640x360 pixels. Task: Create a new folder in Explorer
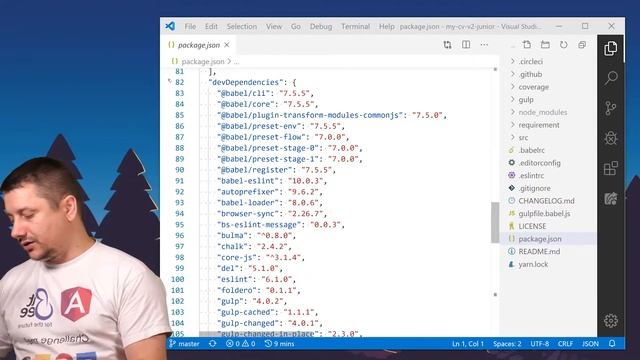click(x=545, y=44)
